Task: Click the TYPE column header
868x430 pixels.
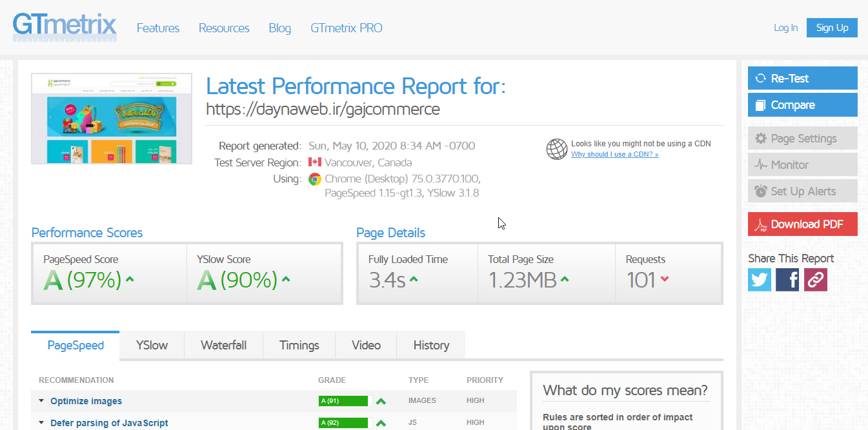Action: 418,380
